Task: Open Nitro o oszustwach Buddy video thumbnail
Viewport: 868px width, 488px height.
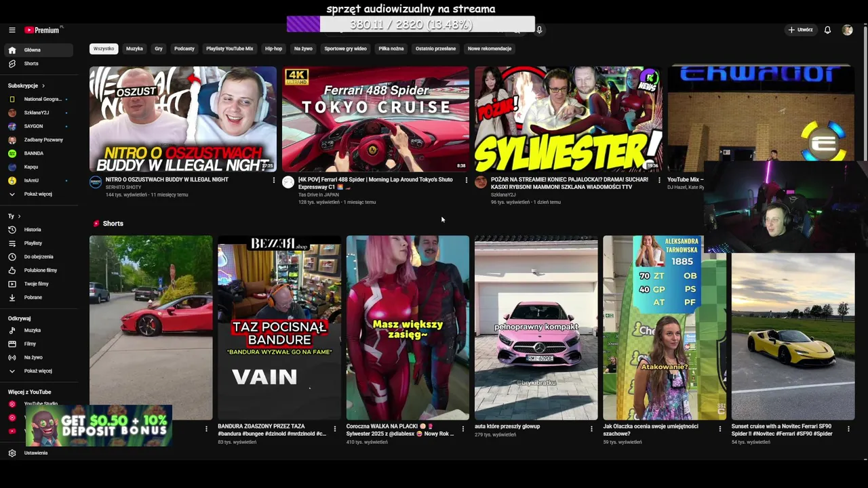Action: 183,119
